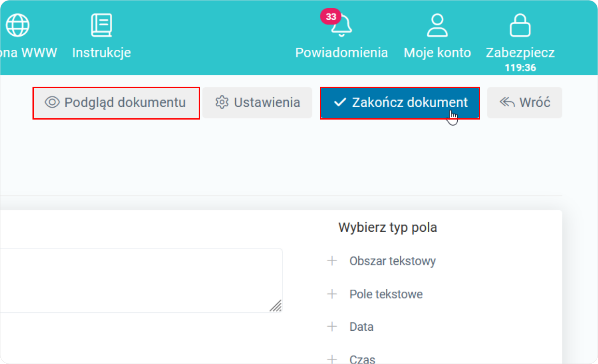The height and width of the screenshot is (364, 598).
Task: Finish with the Zakończ dokument button
Action: pyautogui.click(x=400, y=103)
